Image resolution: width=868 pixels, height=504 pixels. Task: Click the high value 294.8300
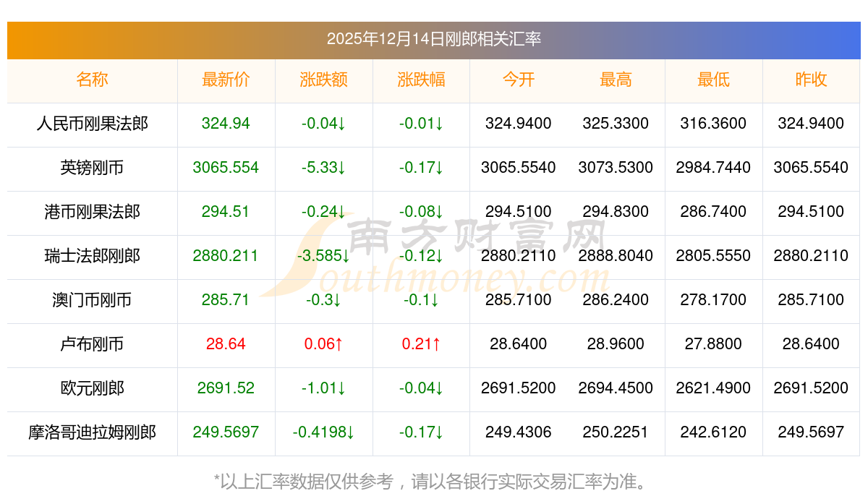pyautogui.click(x=616, y=212)
